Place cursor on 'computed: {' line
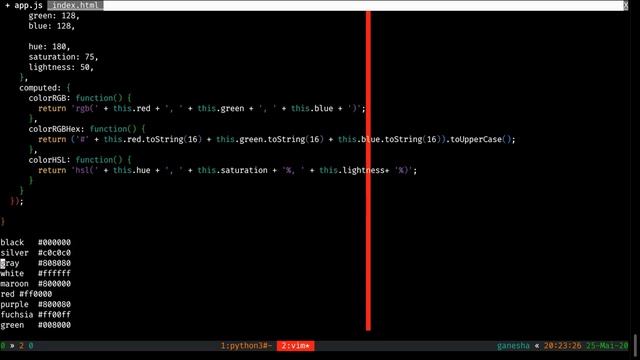The image size is (640, 360). point(44,88)
